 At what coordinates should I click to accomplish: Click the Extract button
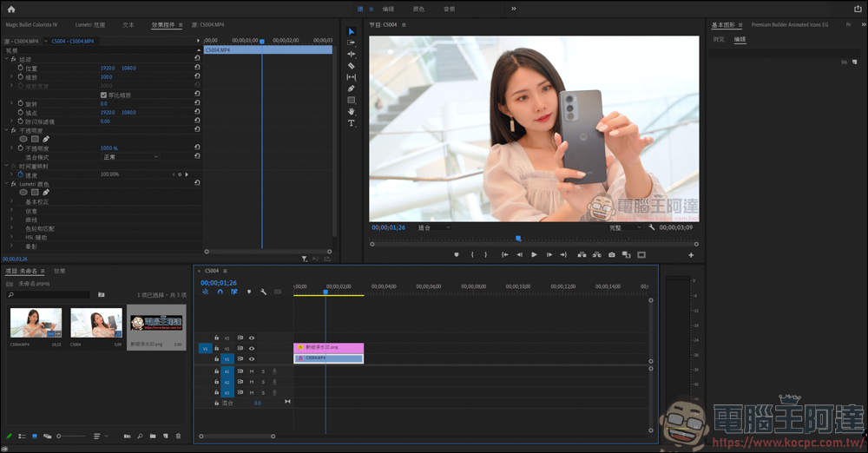tap(597, 255)
